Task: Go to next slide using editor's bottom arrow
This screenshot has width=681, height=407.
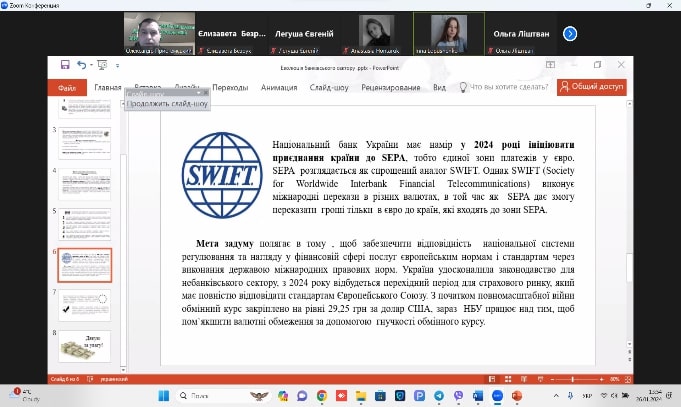Action: click(629, 360)
